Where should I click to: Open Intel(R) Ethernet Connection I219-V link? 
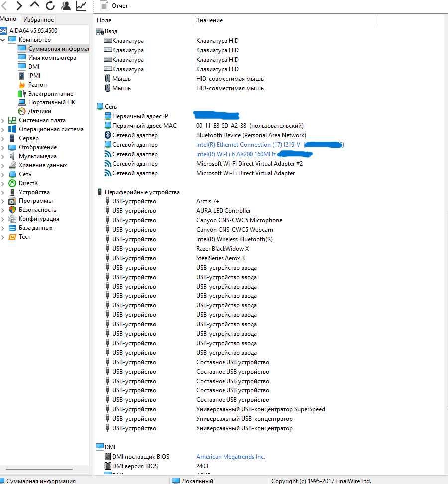[248, 145]
